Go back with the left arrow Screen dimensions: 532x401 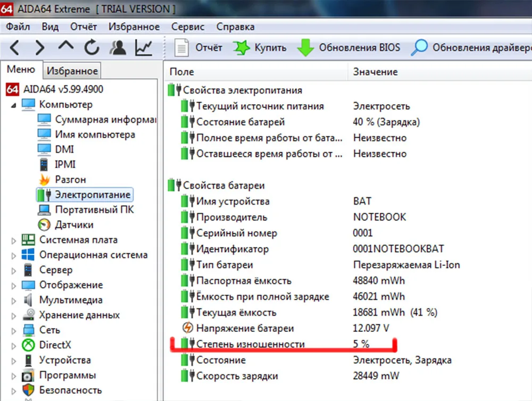(14, 47)
